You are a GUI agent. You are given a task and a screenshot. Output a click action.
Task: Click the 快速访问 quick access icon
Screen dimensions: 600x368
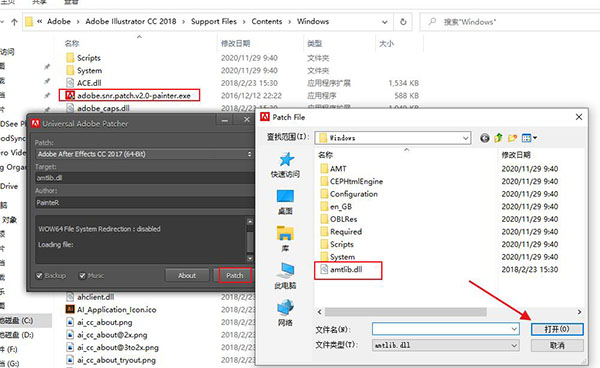[x=285, y=165]
